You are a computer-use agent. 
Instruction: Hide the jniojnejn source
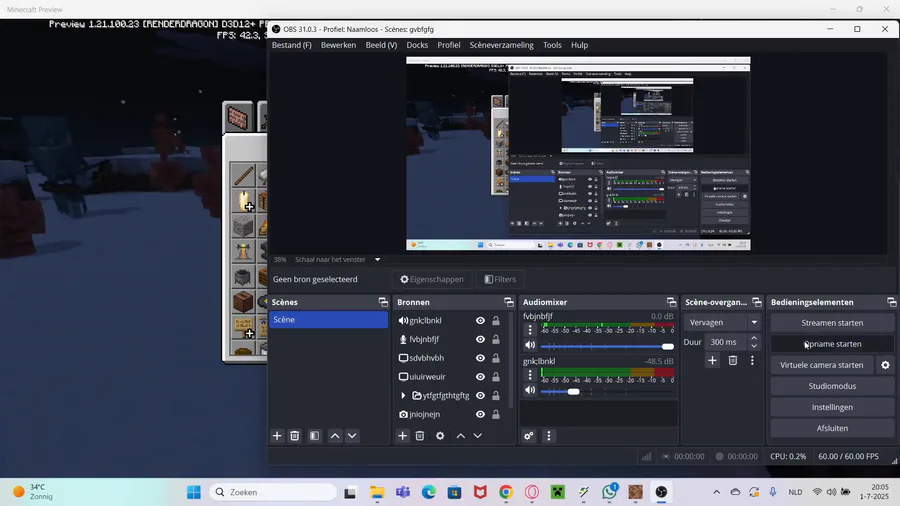480,414
